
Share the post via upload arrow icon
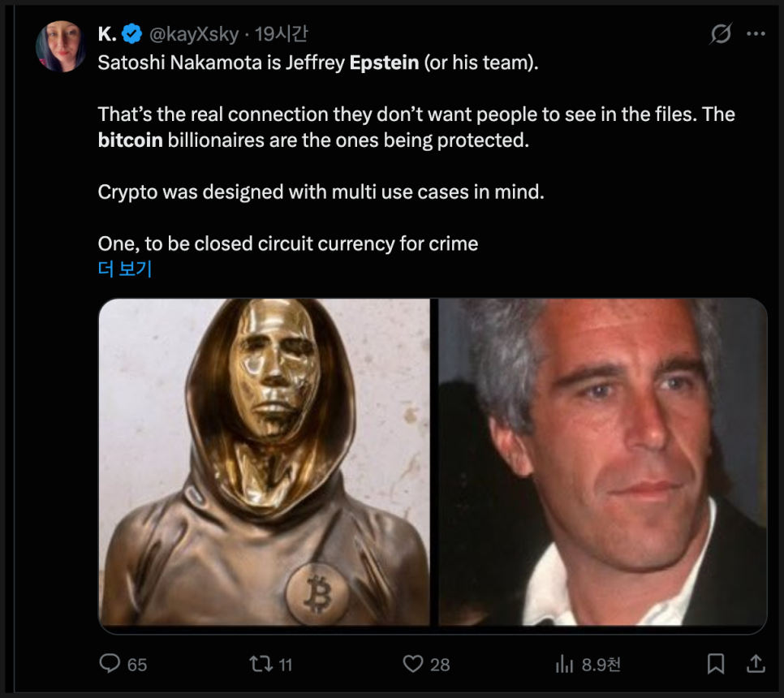(755, 664)
